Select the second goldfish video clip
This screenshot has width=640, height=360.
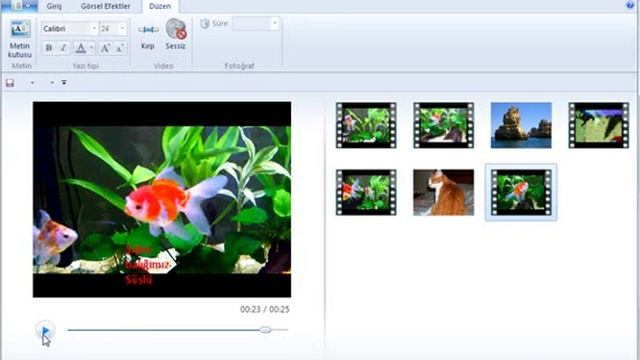444,125
